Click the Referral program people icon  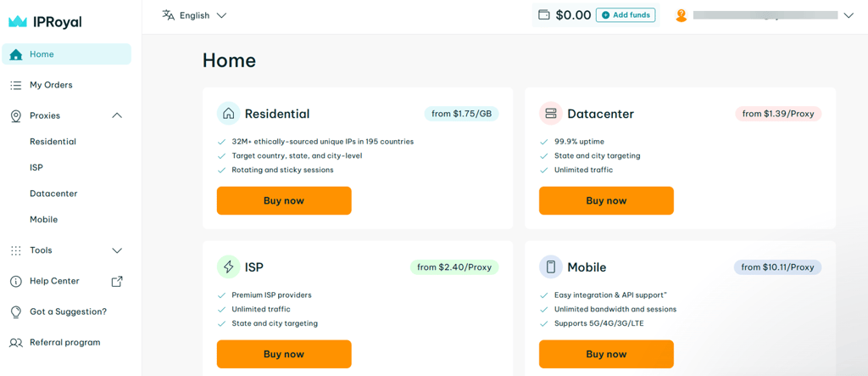coord(16,343)
